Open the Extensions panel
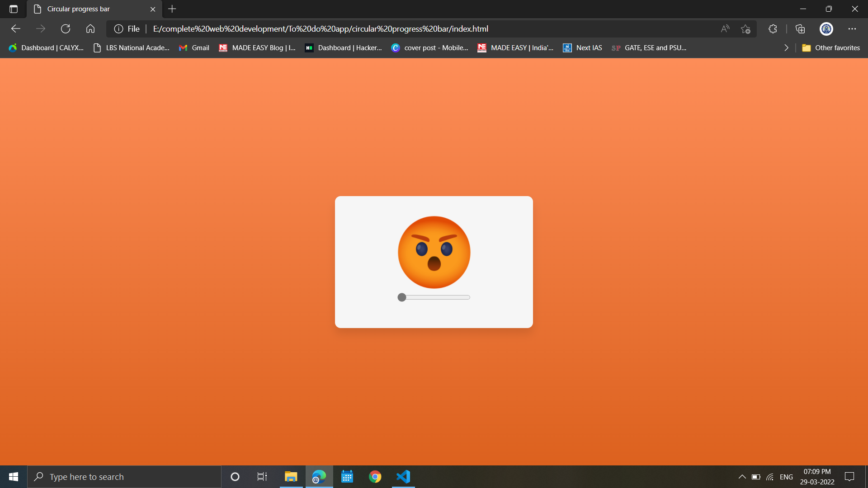 773,28
